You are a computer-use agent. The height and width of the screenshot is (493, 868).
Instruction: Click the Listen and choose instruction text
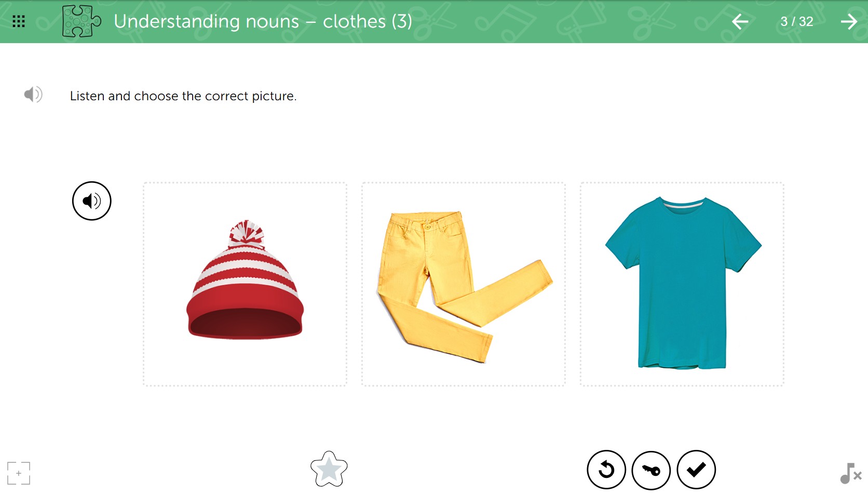pos(183,96)
